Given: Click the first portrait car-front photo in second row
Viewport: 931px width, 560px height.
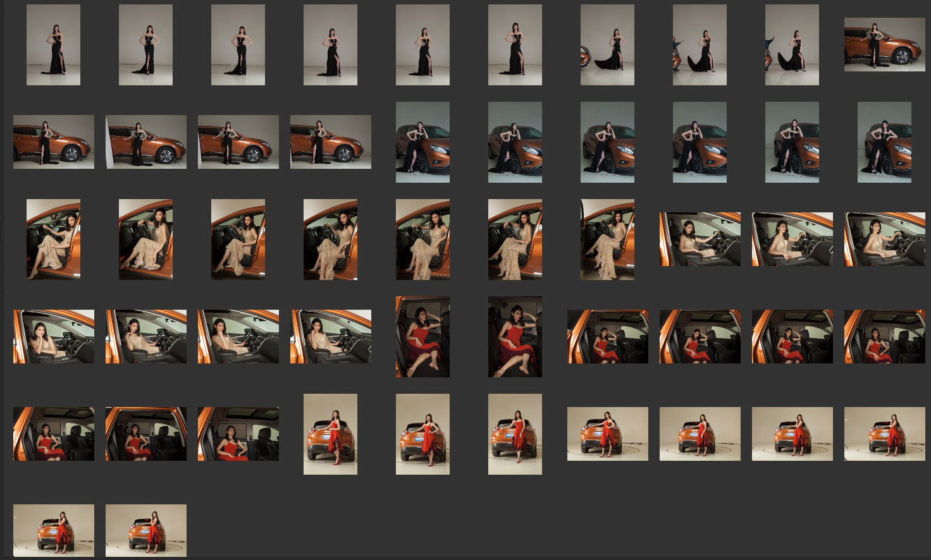Looking at the screenshot, I should tap(422, 142).
